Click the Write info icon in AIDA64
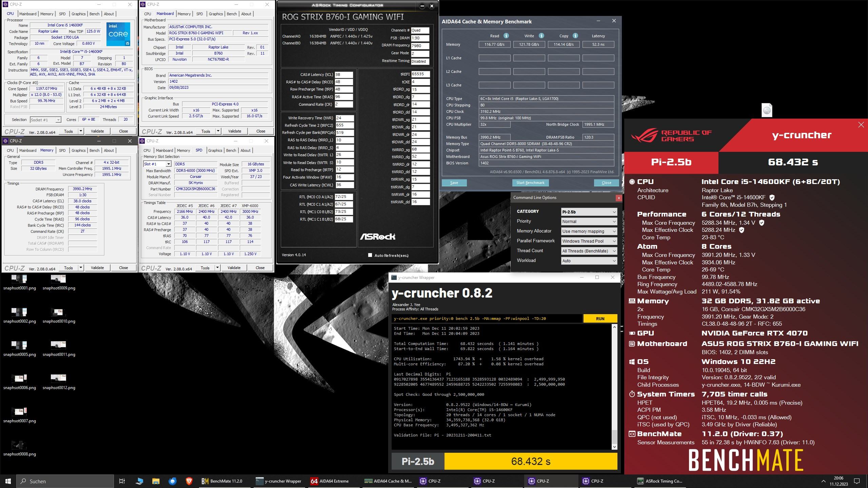This screenshot has width=868, height=488. point(541,36)
